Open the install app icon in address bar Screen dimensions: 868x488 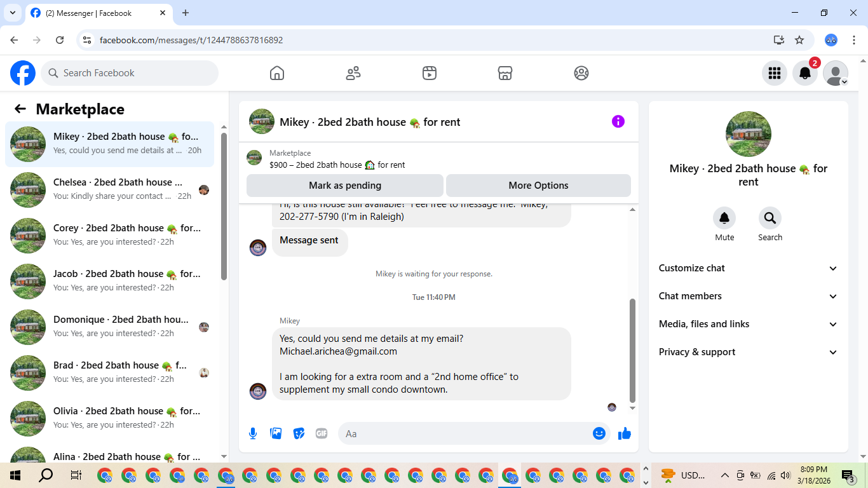(x=779, y=40)
